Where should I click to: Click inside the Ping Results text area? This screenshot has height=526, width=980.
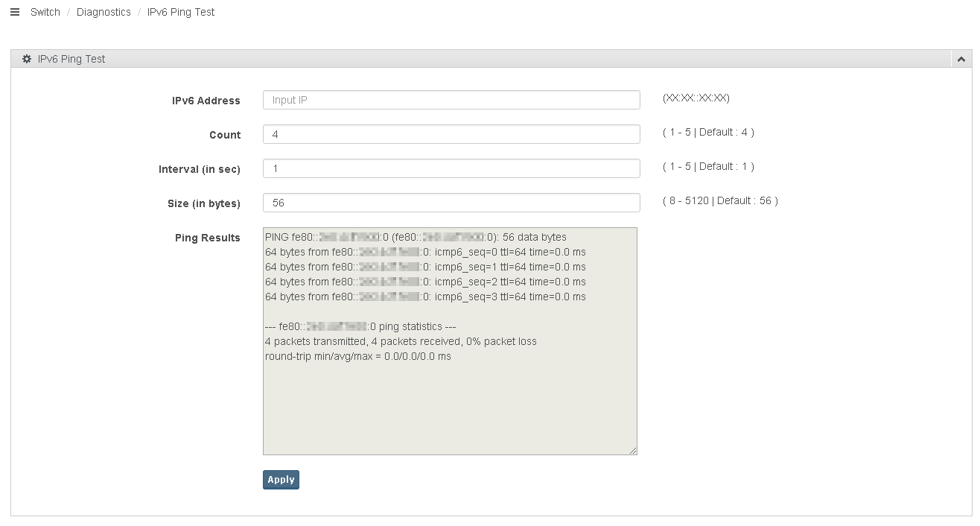tap(450, 402)
